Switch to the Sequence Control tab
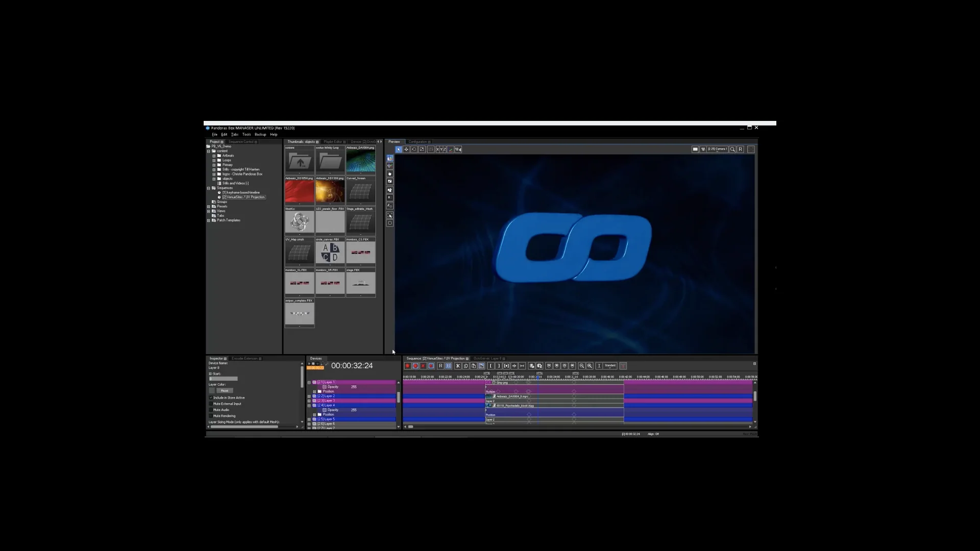The image size is (980, 551). (242, 142)
